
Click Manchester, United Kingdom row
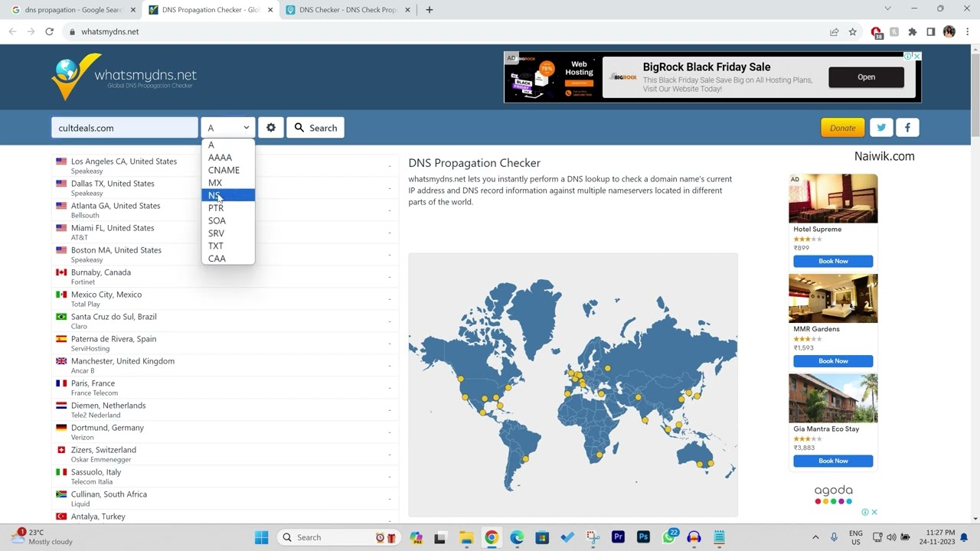pyautogui.click(x=225, y=366)
